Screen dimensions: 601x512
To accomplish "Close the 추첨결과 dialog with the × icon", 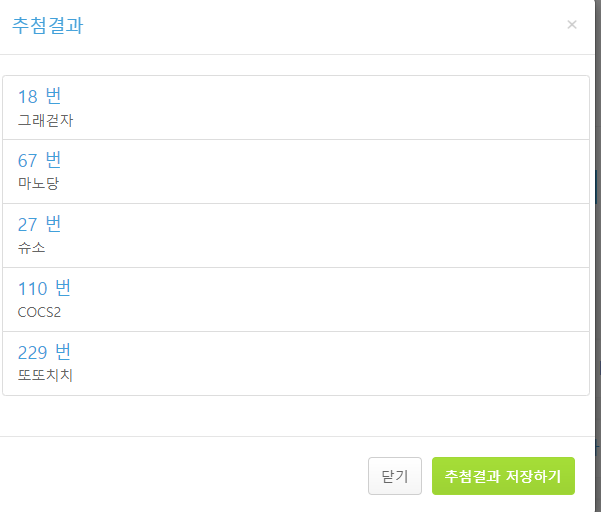I will click(x=572, y=25).
